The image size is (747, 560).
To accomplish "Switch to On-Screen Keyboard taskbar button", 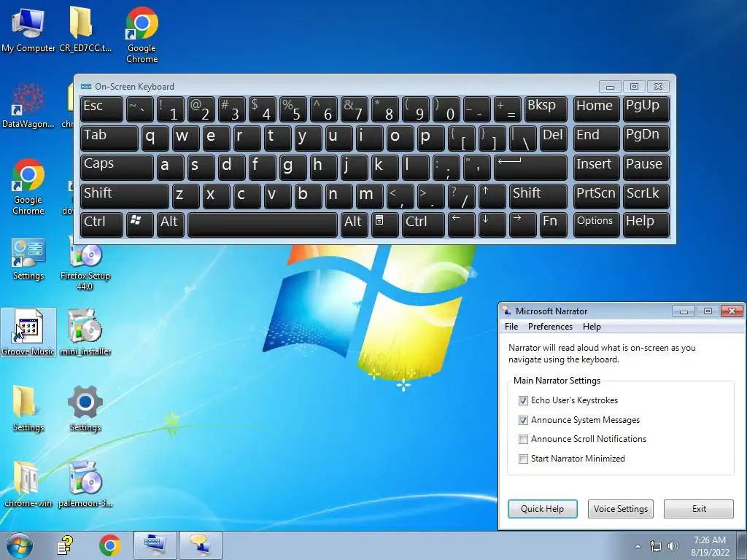I will click(x=155, y=545).
